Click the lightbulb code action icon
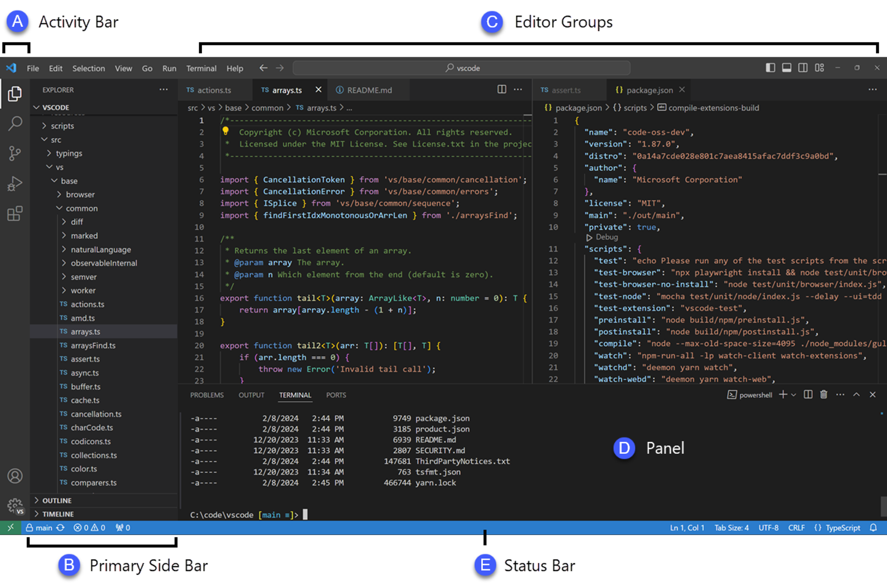887x588 pixels. point(225,131)
